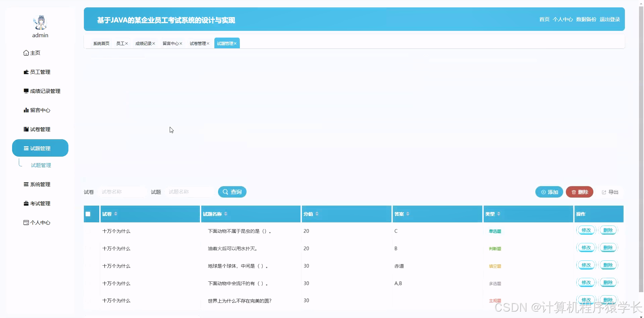Select the 系统管理 list icon
Viewport: 644px width, 318px height.
[x=26, y=184]
